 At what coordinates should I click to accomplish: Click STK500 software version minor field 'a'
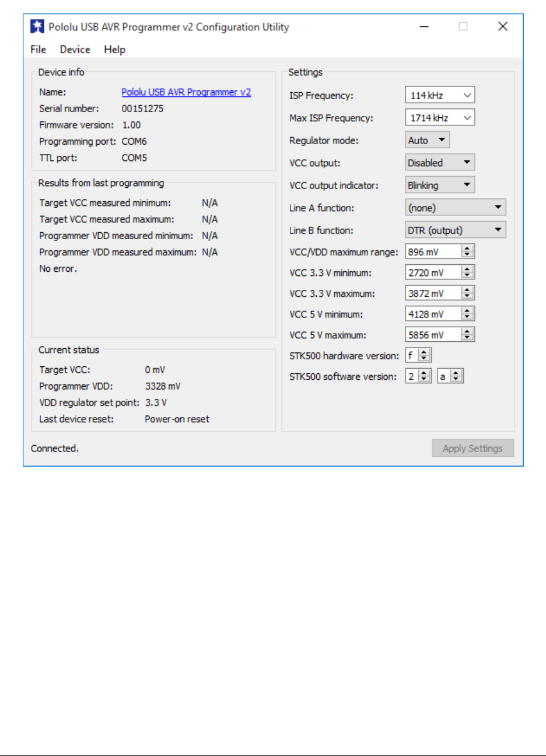click(x=443, y=376)
